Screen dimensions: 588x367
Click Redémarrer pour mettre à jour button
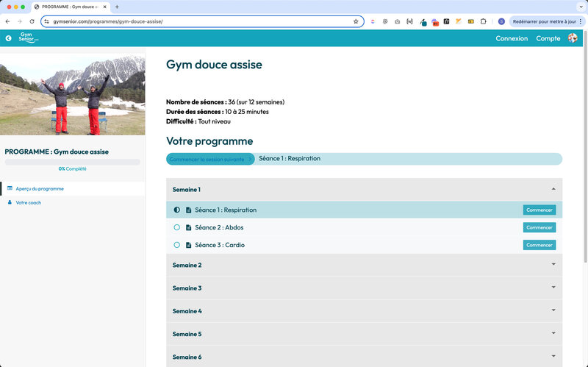pos(544,21)
